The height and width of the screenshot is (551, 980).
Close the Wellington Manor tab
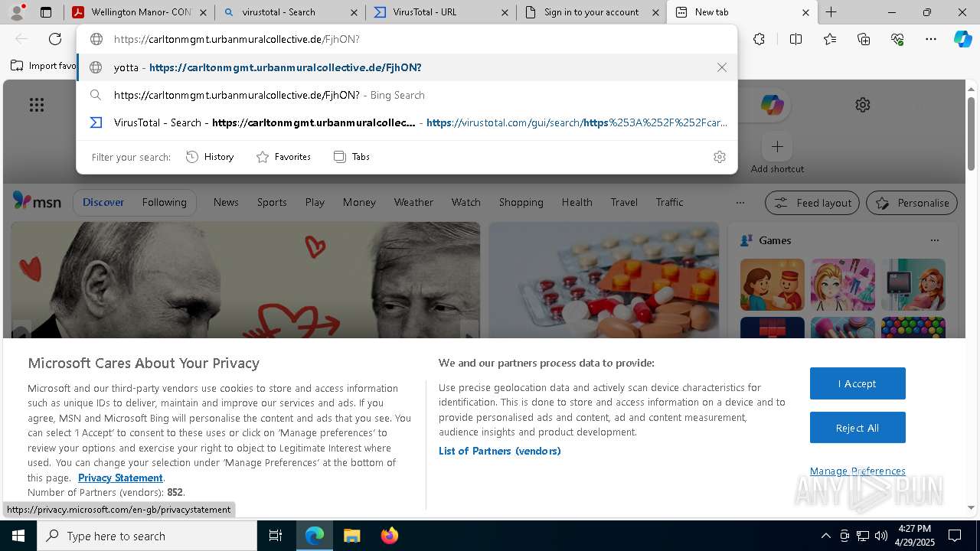pyautogui.click(x=202, y=12)
